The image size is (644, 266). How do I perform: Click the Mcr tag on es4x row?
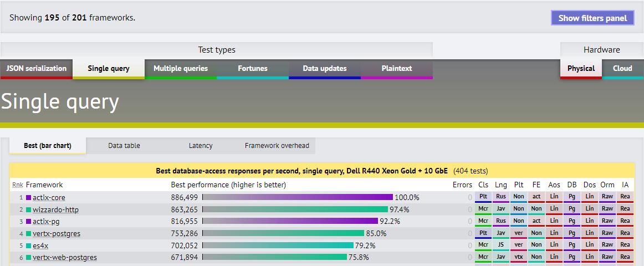pyautogui.click(x=483, y=245)
